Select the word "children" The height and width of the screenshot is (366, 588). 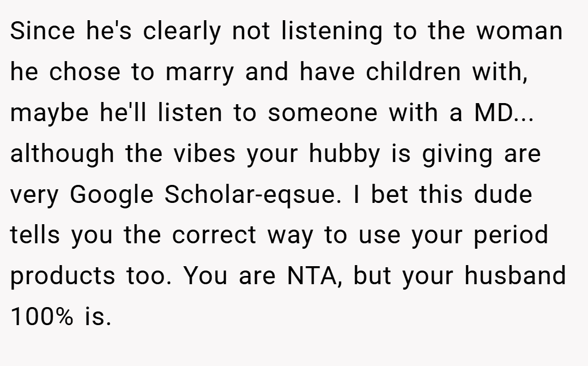413,71
